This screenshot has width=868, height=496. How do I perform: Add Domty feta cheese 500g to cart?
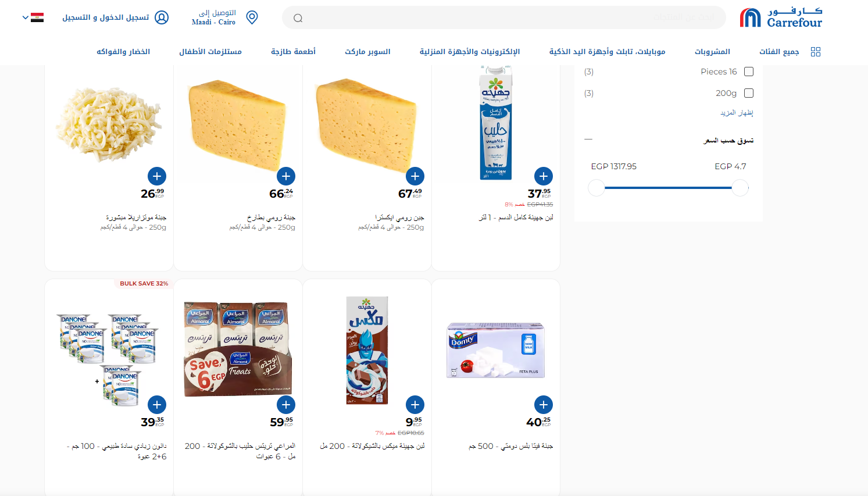click(x=544, y=405)
